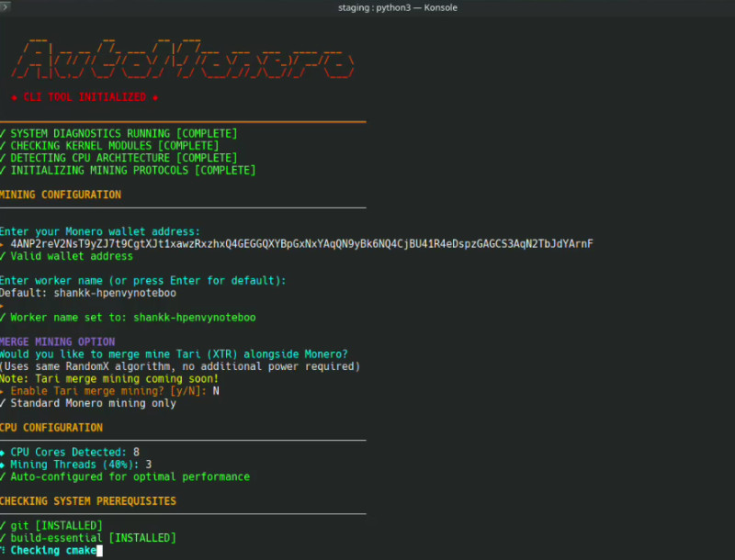
Task: Click the diamond bullet beside CPU Cores Detected
Action: 3,453
